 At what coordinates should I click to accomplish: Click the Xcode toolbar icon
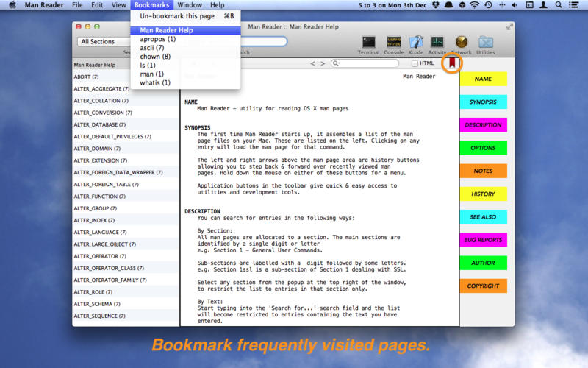click(x=416, y=43)
